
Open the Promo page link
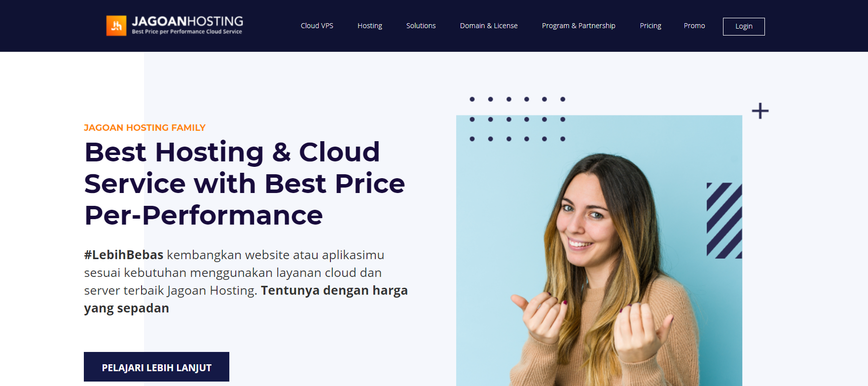click(x=694, y=26)
